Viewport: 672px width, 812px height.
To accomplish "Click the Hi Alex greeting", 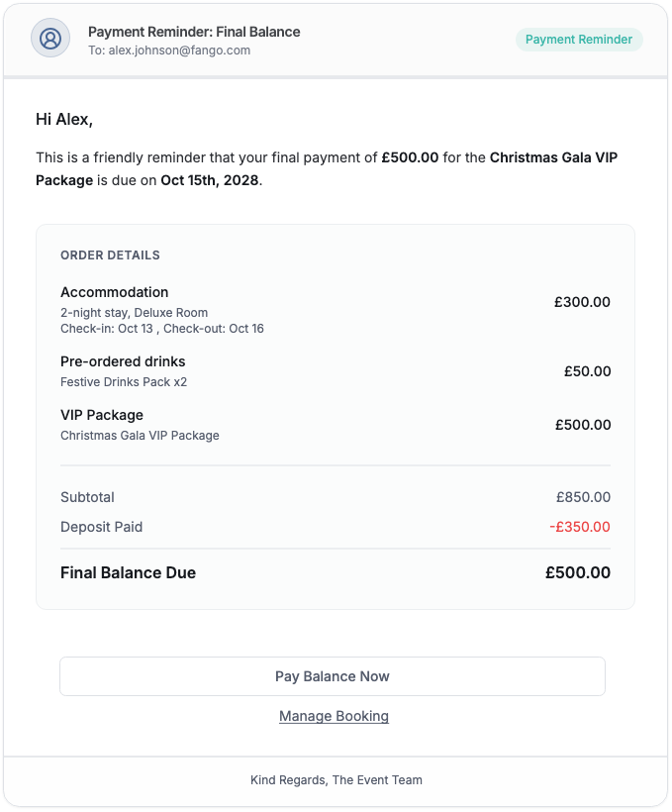I will pyautogui.click(x=64, y=119).
